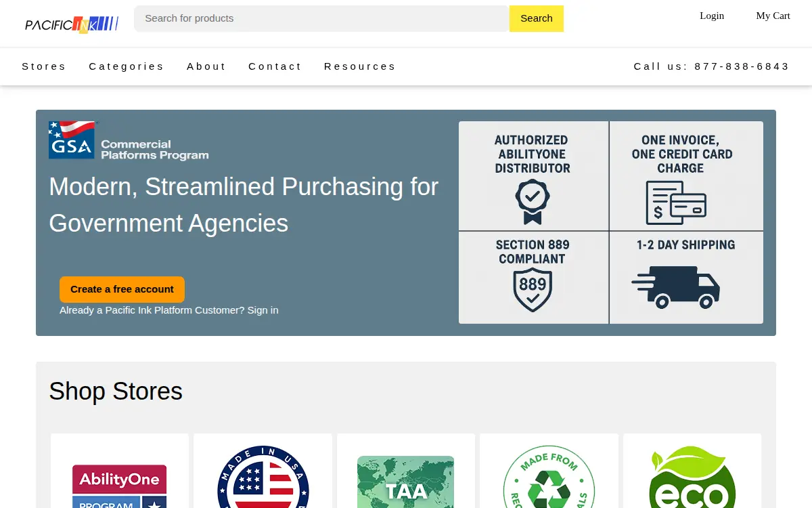The image size is (812, 508).
Task: Open the Resources menu
Action: point(360,66)
